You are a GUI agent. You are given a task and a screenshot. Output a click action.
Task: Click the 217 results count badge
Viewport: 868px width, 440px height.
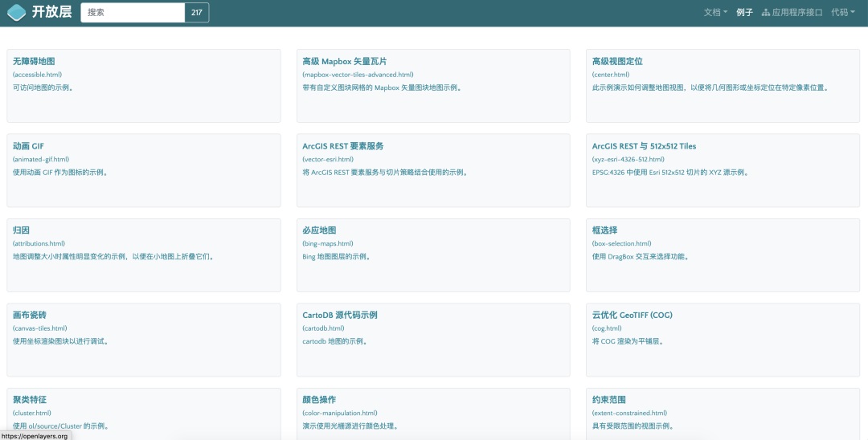pos(197,13)
